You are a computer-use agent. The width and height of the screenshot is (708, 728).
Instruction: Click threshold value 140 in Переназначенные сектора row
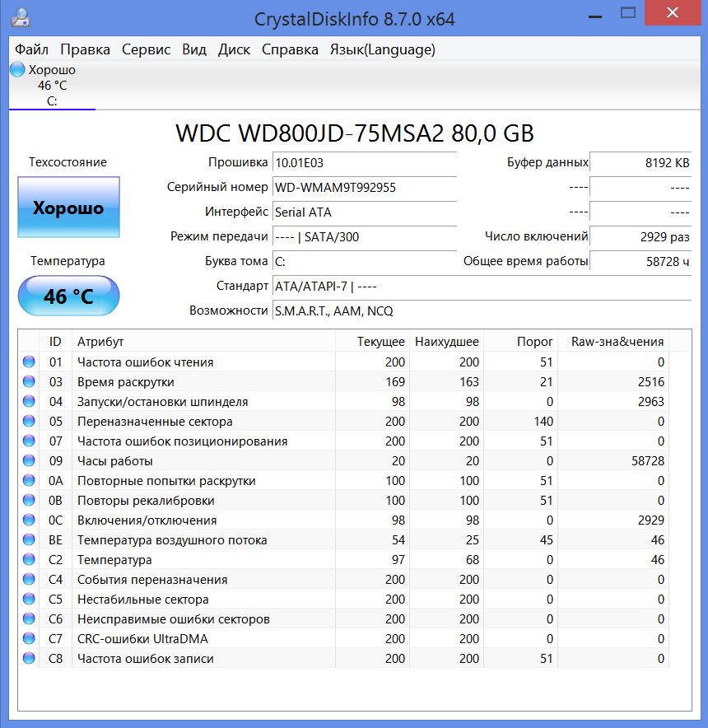tap(543, 422)
